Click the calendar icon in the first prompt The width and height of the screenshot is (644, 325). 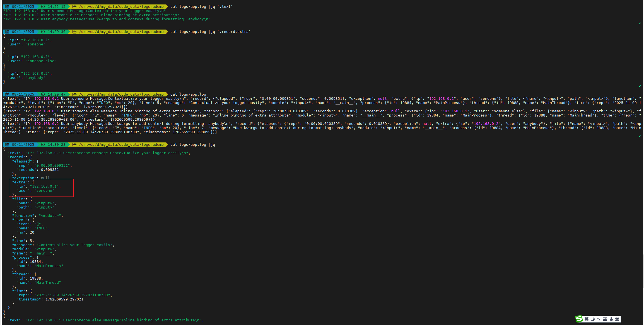7,6
